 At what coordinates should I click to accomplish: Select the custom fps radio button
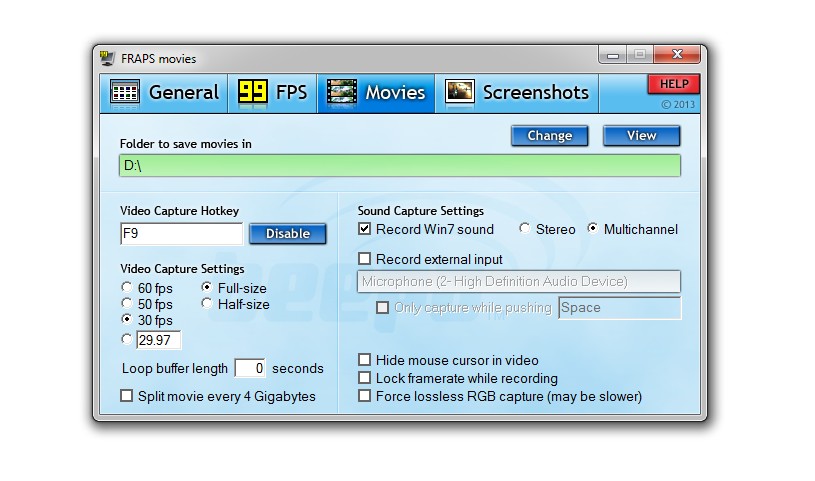(127, 340)
